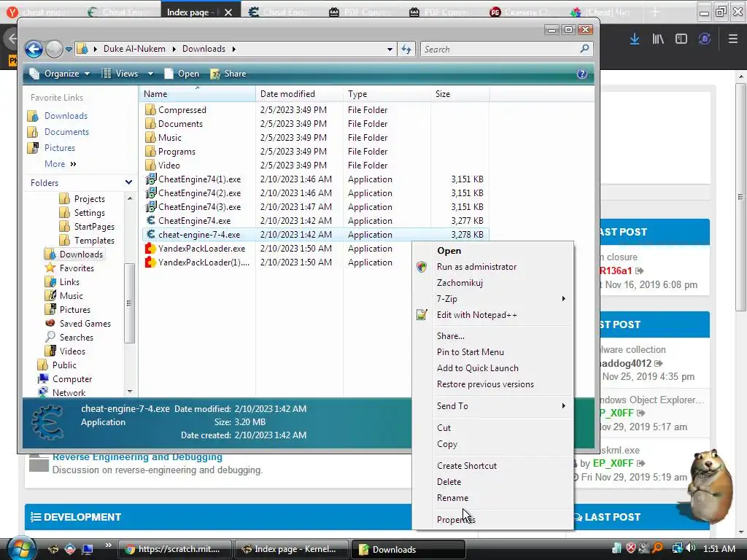Image resolution: width=747 pixels, height=560 pixels.
Task: Sort by Date modified column header
Action: 299,94
